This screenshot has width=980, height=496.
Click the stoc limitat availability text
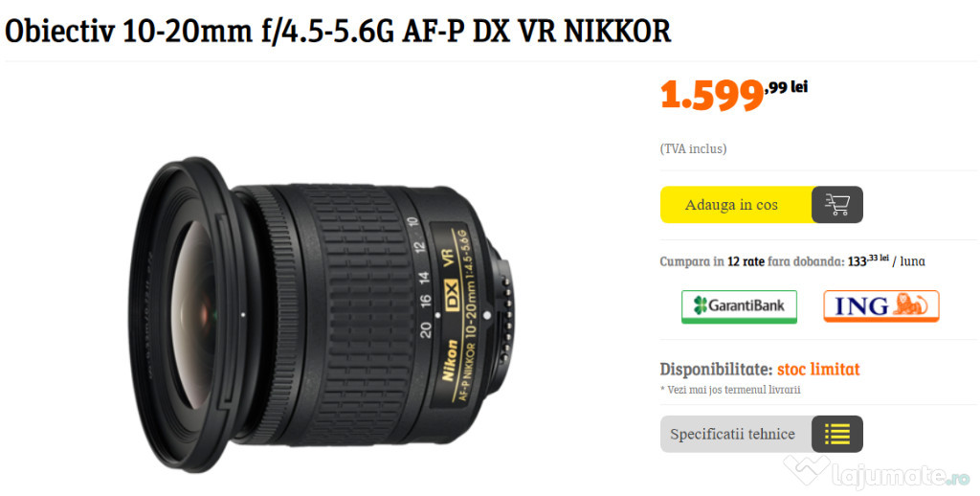click(818, 370)
